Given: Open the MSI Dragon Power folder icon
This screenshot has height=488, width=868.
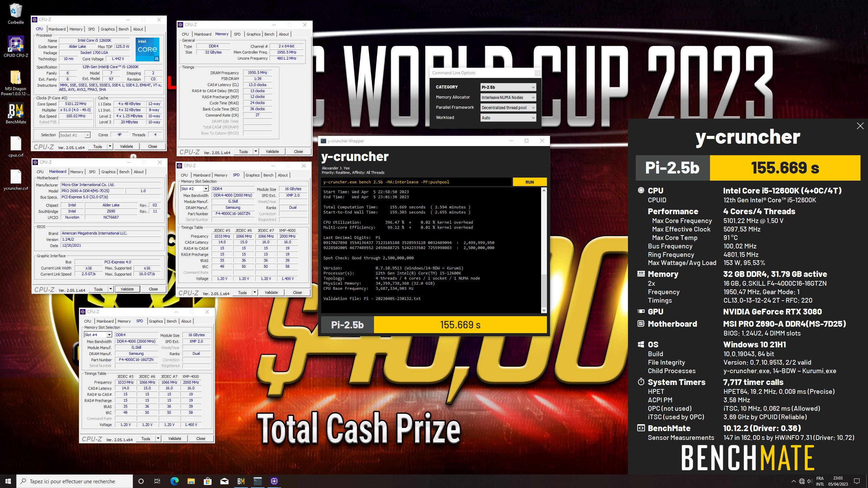Looking at the screenshot, I should [16, 83].
